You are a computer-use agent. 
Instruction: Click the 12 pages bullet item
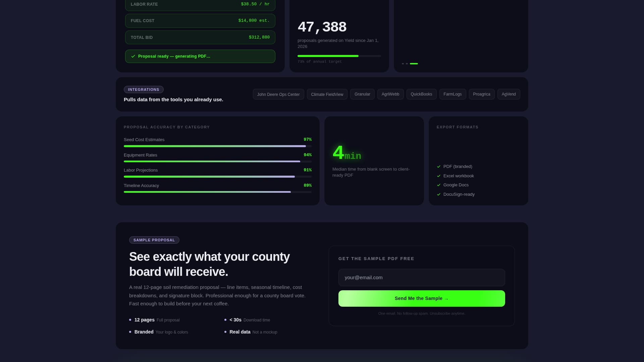[154, 320]
